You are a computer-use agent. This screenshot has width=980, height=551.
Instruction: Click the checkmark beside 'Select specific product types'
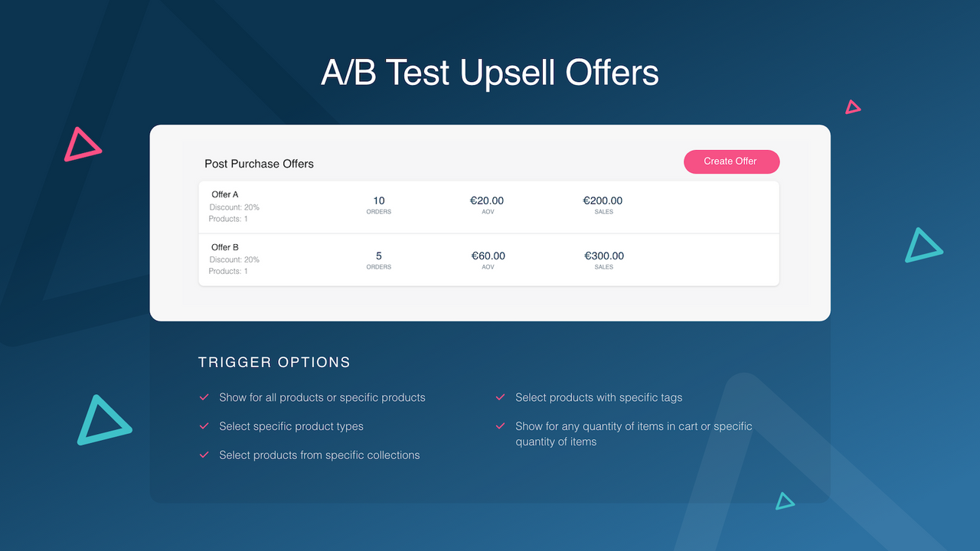pyautogui.click(x=204, y=426)
